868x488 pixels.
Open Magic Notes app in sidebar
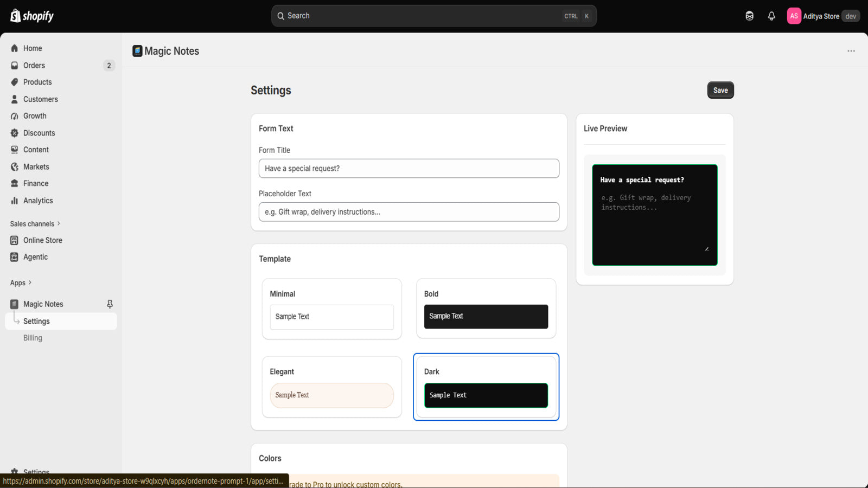43,304
